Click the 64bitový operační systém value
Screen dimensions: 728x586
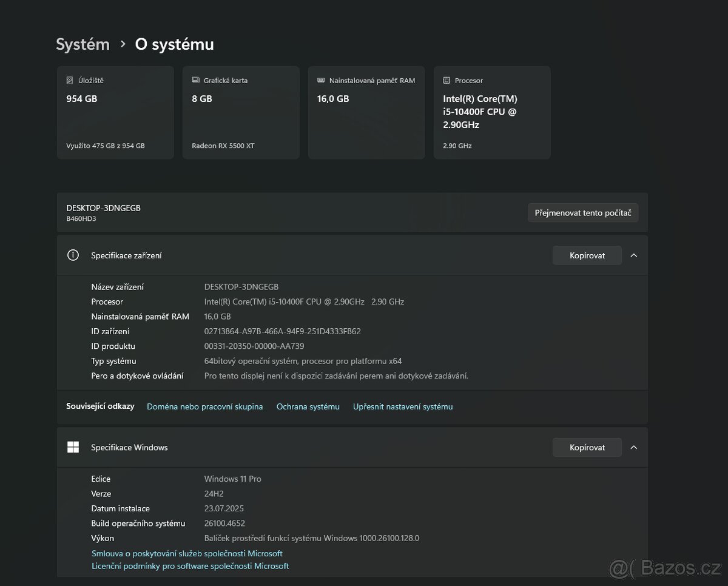tap(303, 361)
